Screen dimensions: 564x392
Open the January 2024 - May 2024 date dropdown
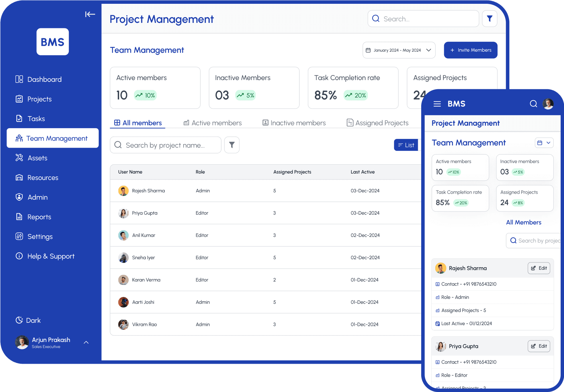(399, 50)
